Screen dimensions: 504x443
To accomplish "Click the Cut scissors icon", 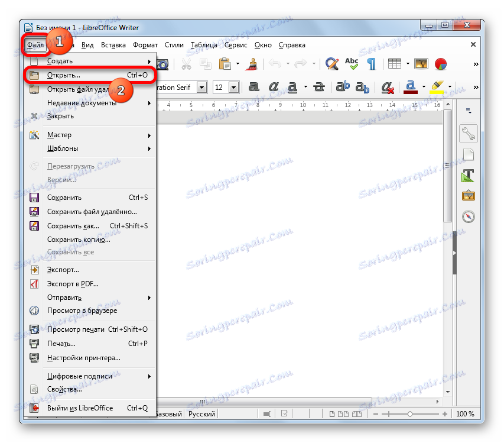I will [x=186, y=64].
